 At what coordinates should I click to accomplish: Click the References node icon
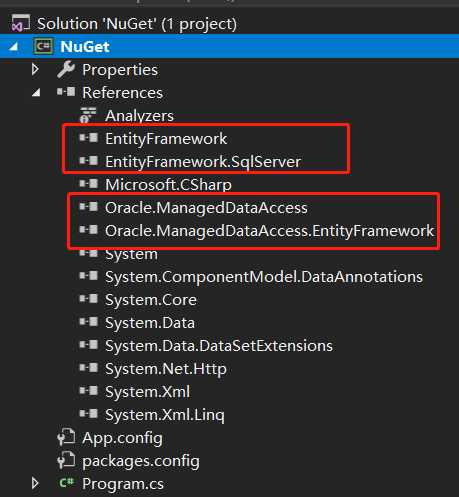coord(66,92)
